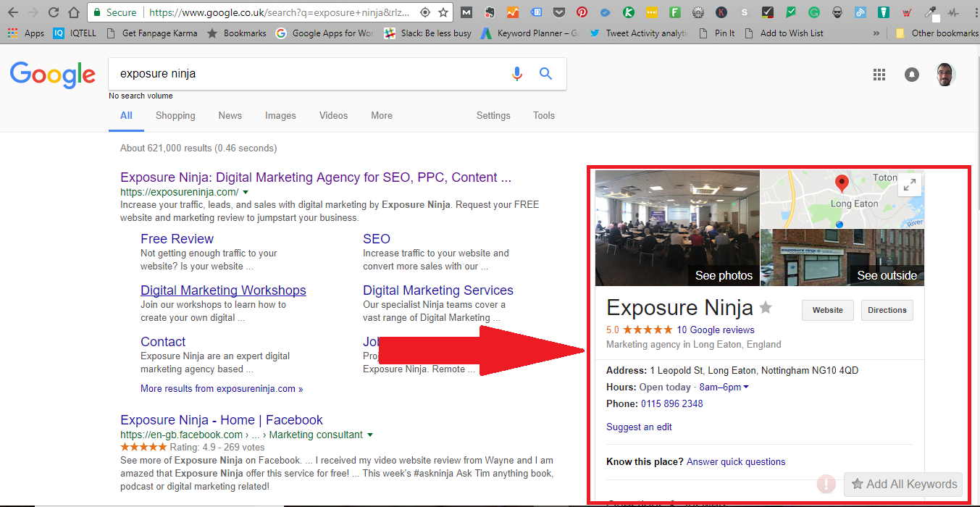Open Google notifications bell
The height and width of the screenshot is (507, 980).
coord(912,74)
